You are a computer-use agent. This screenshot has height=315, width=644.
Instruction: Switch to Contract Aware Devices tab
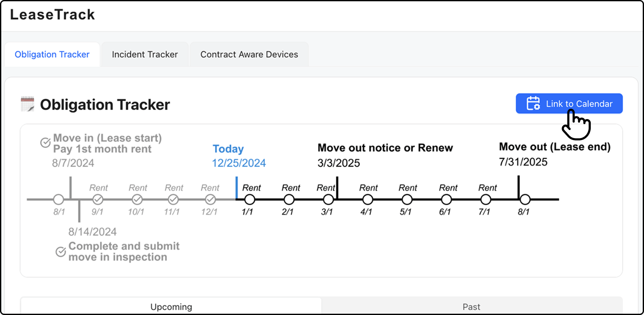click(x=249, y=54)
